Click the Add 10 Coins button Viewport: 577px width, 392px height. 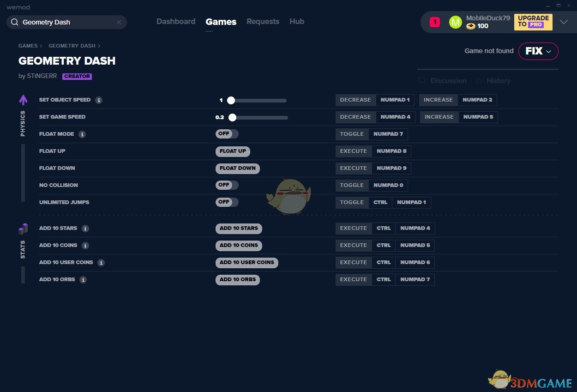pos(239,246)
